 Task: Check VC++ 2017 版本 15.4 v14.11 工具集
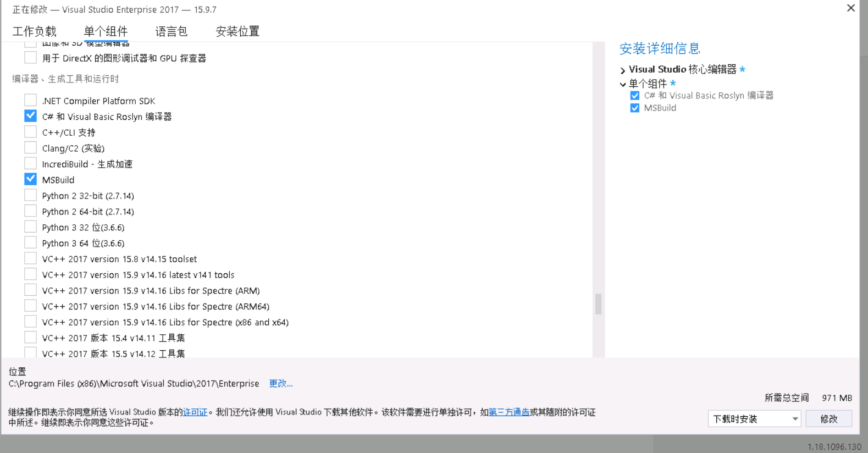click(x=31, y=338)
